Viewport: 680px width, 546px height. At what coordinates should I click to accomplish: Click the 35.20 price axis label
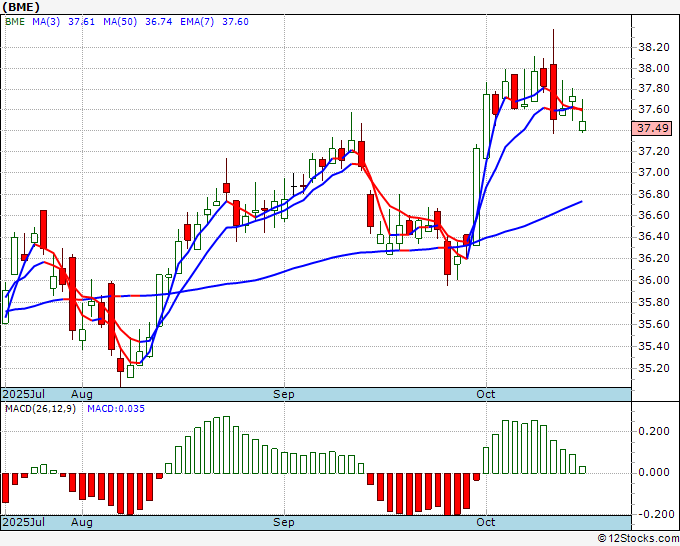(x=654, y=368)
